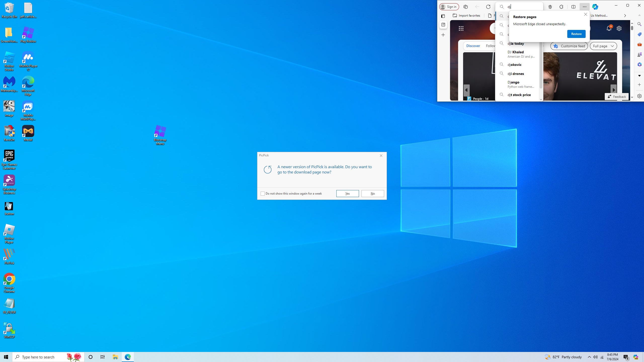This screenshot has width=644, height=362.
Task: Open the app launcher grid icon
Action: pos(461,28)
